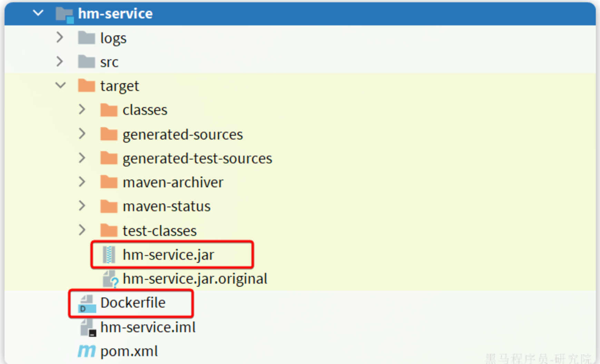Collapse the target folder chevron

click(60, 85)
